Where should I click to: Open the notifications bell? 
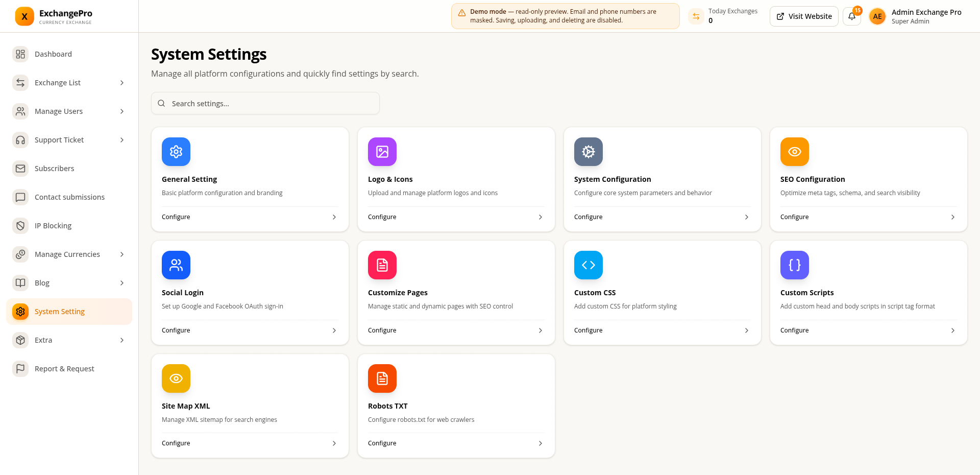[852, 16]
